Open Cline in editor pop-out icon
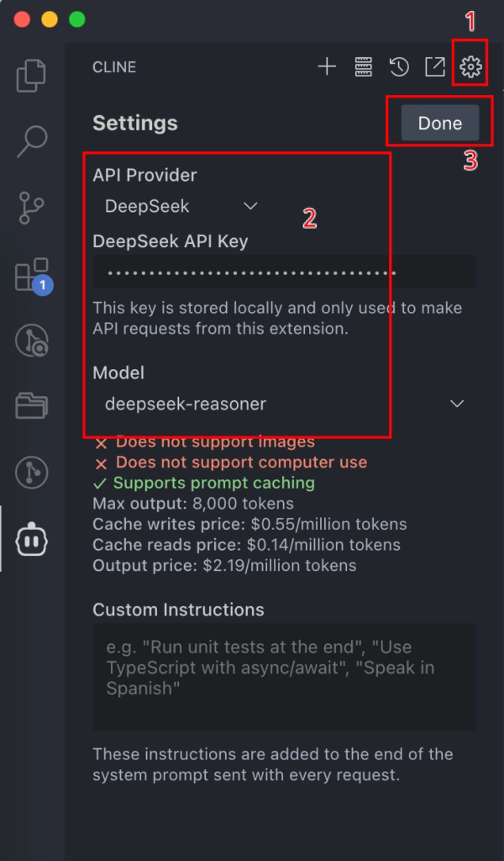Viewport: 504px width, 861px height. 435,67
